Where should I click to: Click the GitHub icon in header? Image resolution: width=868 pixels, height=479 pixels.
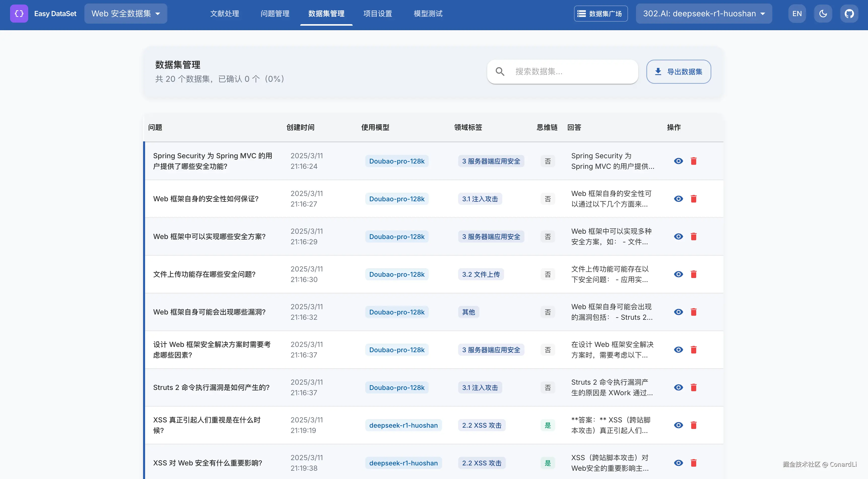(849, 14)
